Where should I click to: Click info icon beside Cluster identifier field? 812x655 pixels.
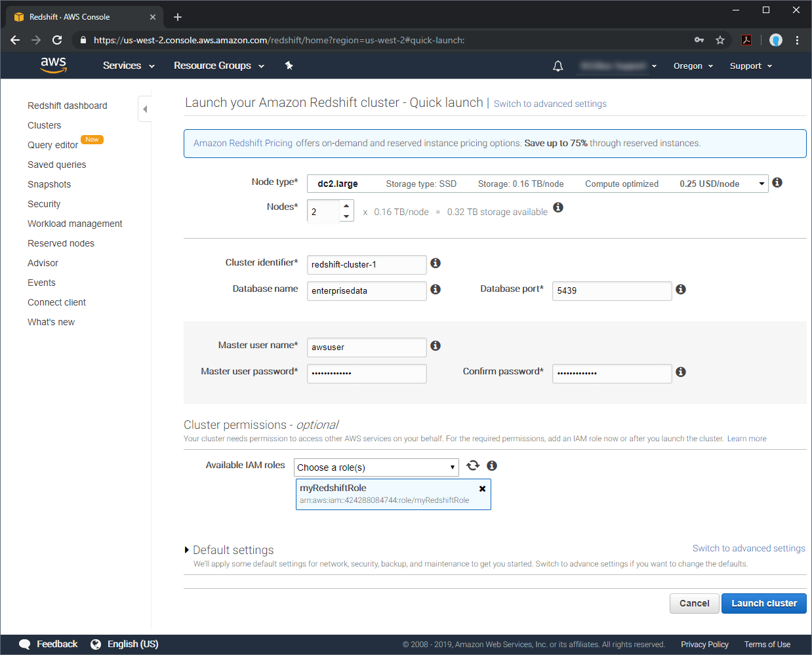[436, 263]
